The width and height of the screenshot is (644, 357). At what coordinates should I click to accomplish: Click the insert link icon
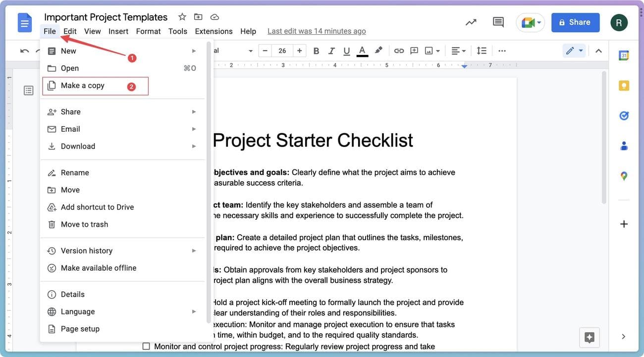point(399,51)
